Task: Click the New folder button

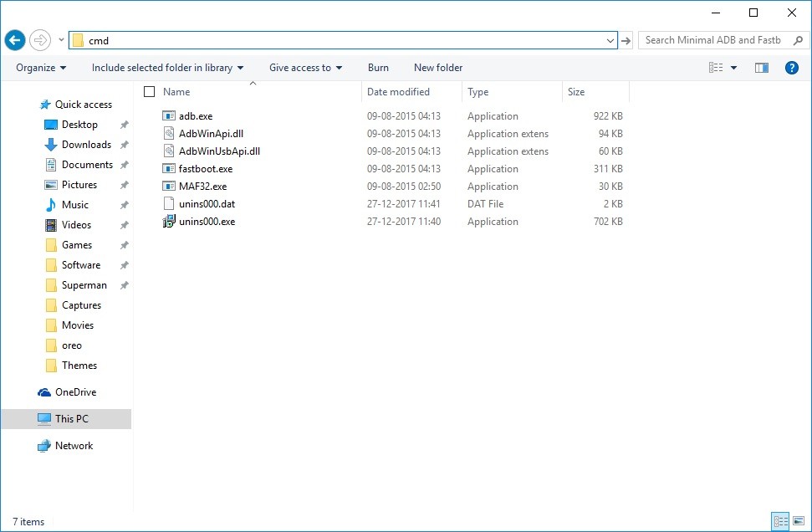Action: click(437, 68)
